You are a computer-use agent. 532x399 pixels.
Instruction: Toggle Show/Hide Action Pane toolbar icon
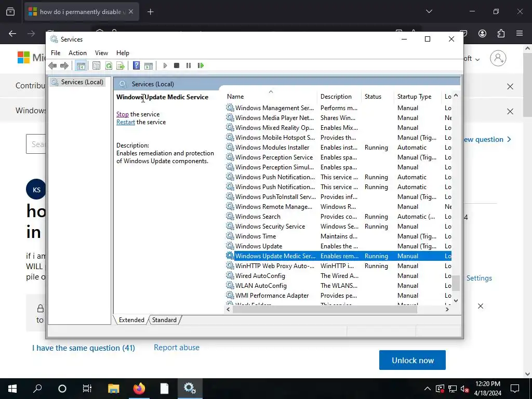(x=148, y=65)
